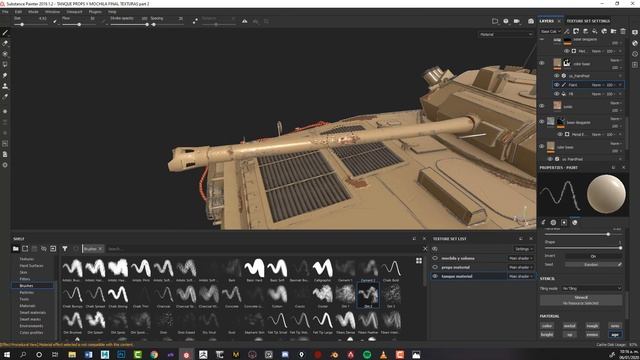Screen dimensions: 640x360
Task: Toggle the rough material channel
Action: pos(592,326)
